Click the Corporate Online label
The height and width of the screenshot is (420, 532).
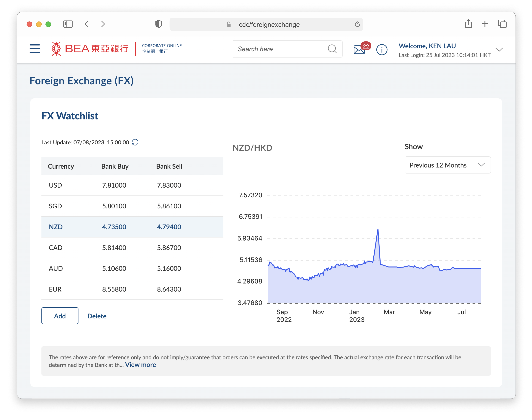[162, 48]
